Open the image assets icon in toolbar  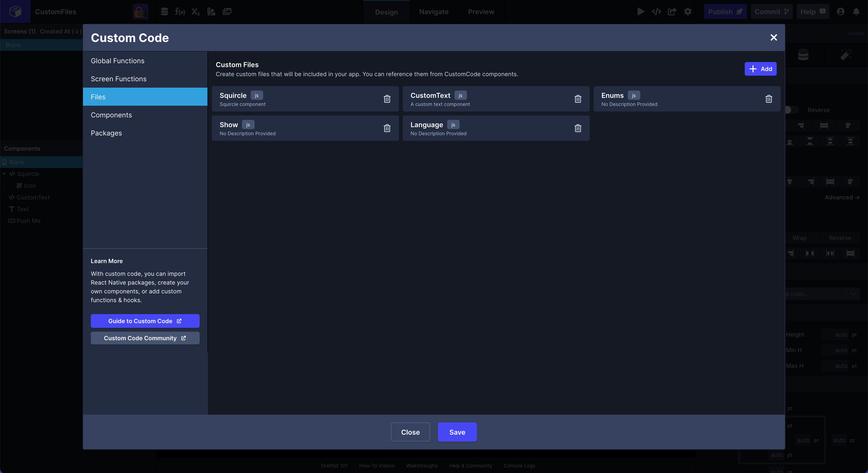coord(227,11)
